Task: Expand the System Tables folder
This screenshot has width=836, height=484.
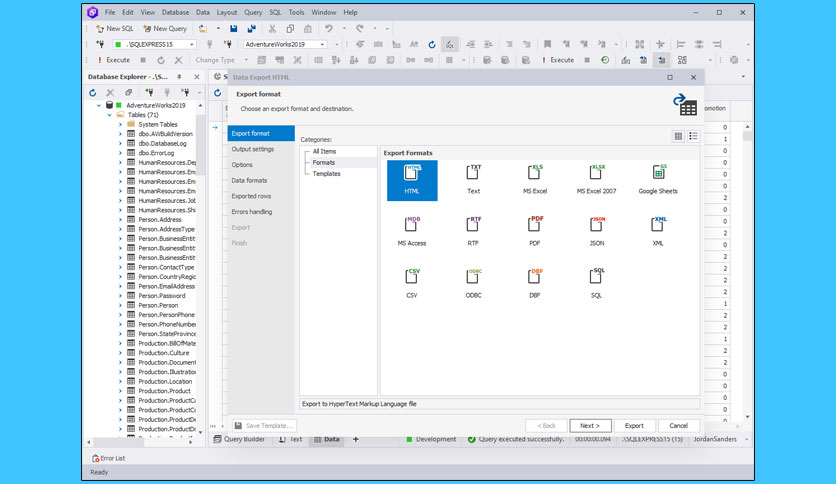Action: pyautogui.click(x=120, y=125)
